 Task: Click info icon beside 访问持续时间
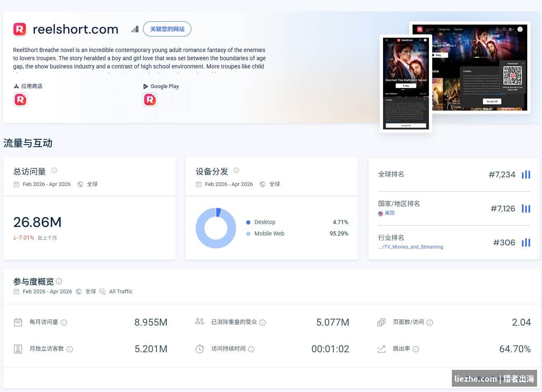[251, 349]
